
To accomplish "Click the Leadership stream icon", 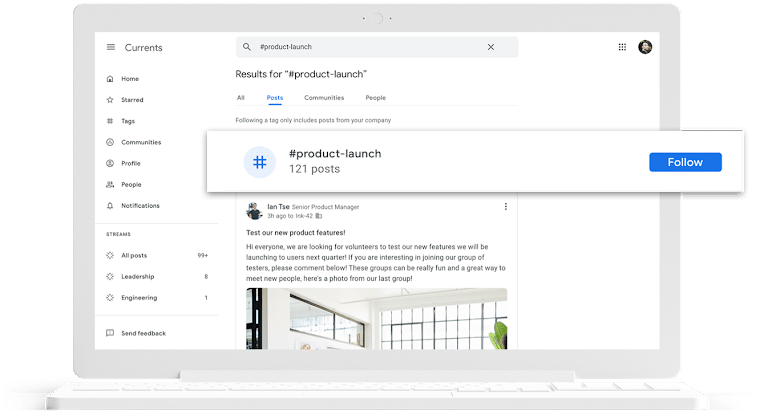I will [x=110, y=276].
